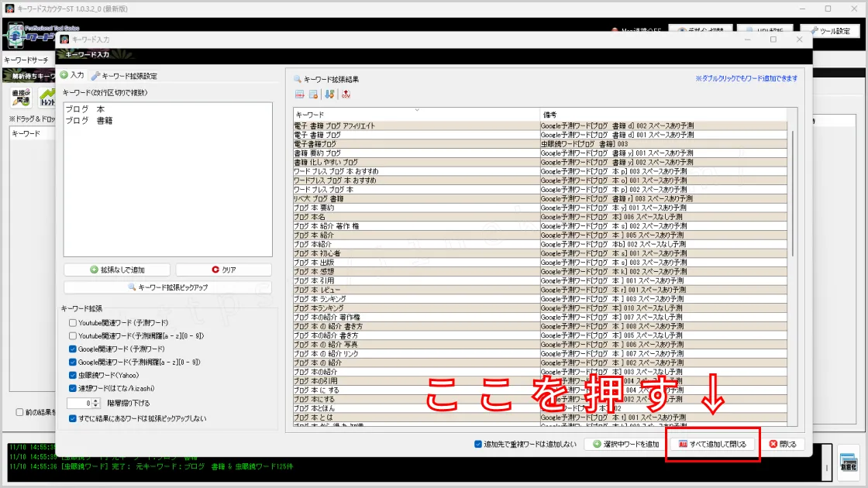Toggle 追加先で重複ワードは追加しない checkbox
The width and height of the screenshot is (868, 488).
pos(478,445)
